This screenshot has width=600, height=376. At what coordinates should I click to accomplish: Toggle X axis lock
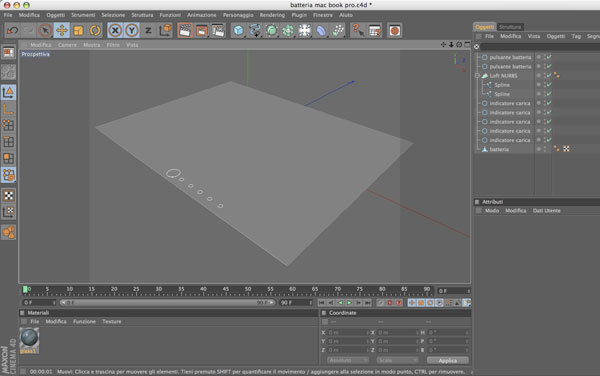[115, 30]
